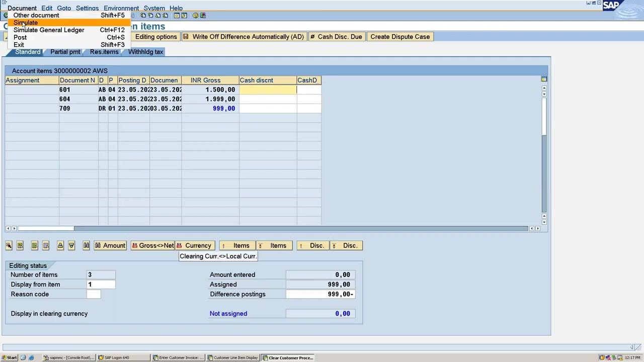Click the Deselect All icon
The image size is (644, 362).
(x=46, y=245)
